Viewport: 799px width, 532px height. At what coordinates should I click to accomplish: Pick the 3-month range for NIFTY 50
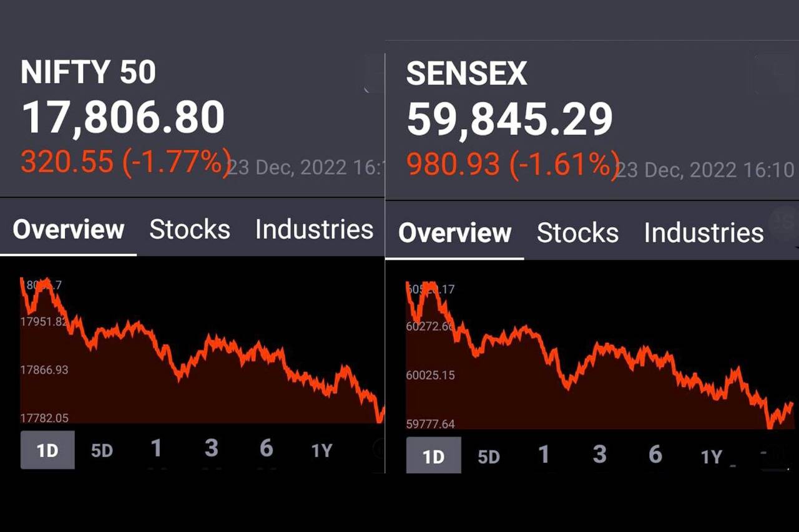[x=212, y=449]
